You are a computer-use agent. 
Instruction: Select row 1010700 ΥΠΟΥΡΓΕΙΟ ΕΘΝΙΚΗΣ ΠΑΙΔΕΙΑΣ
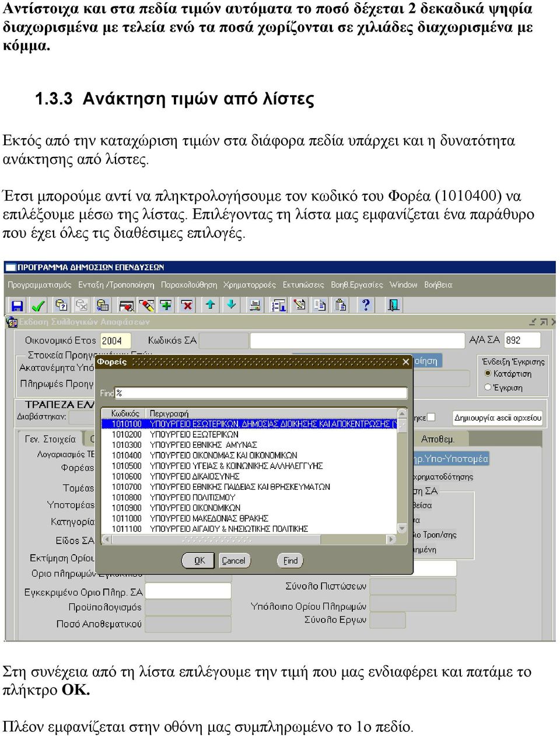(249, 487)
